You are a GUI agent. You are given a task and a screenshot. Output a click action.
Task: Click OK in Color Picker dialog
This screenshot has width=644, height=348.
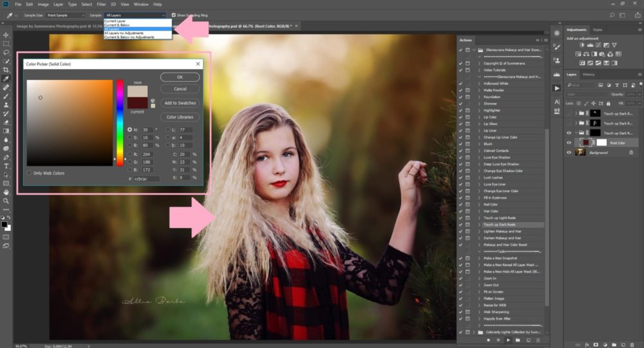[180, 77]
